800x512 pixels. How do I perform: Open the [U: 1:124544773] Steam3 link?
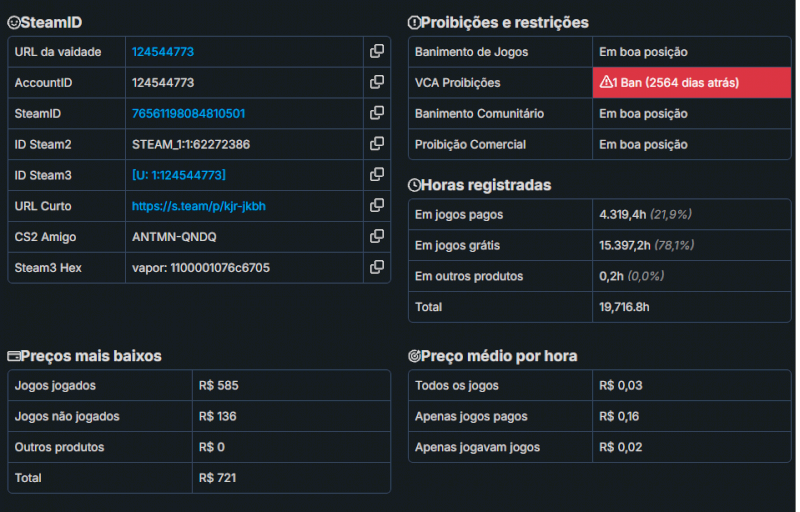[179, 175]
